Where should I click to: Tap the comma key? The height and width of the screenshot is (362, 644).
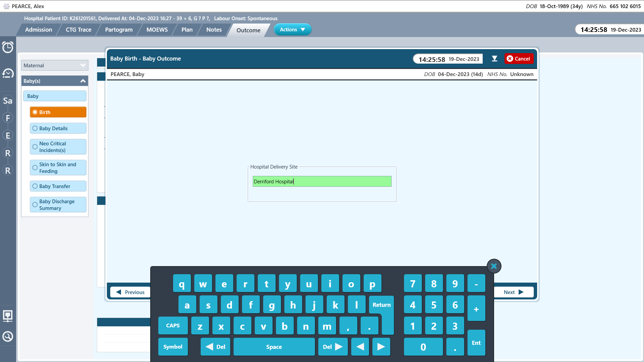[348, 325]
